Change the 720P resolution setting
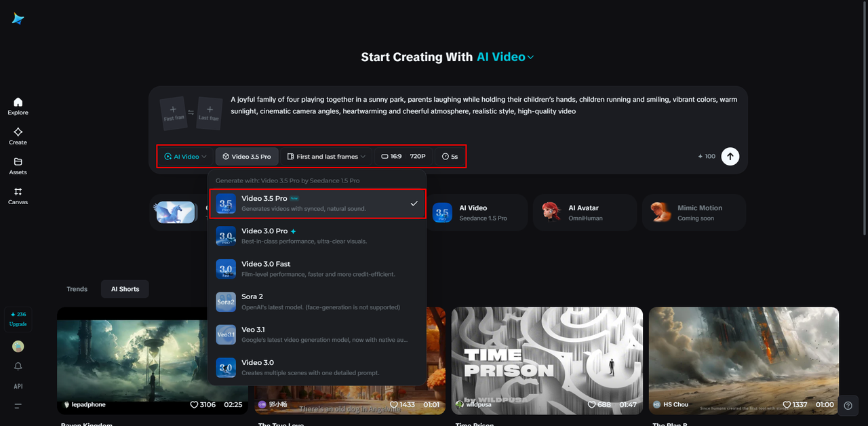 (418, 157)
